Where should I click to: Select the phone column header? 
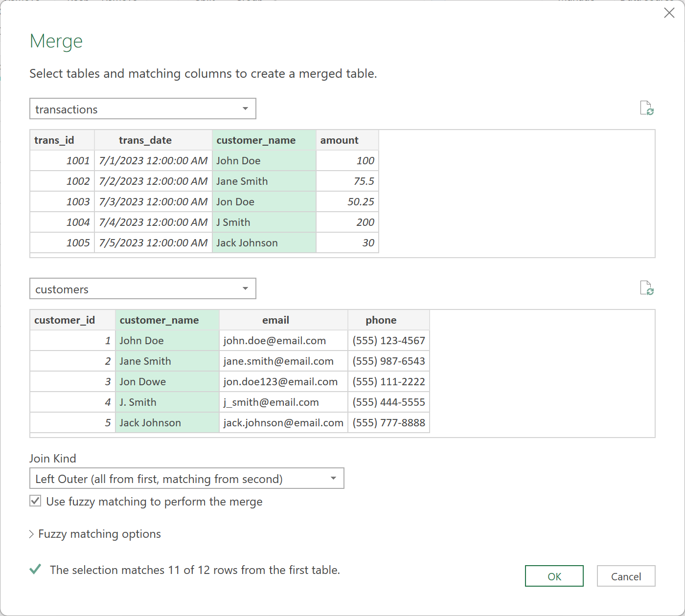pyautogui.click(x=381, y=320)
